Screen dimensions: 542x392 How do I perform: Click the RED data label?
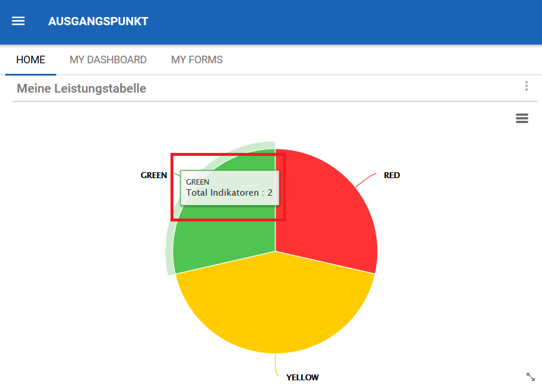click(392, 175)
